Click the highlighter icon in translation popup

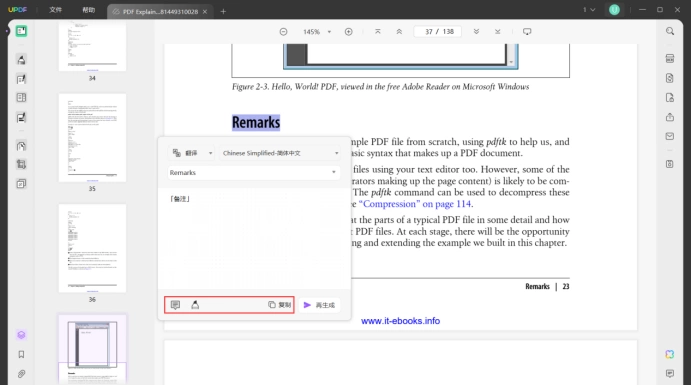pyautogui.click(x=195, y=305)
